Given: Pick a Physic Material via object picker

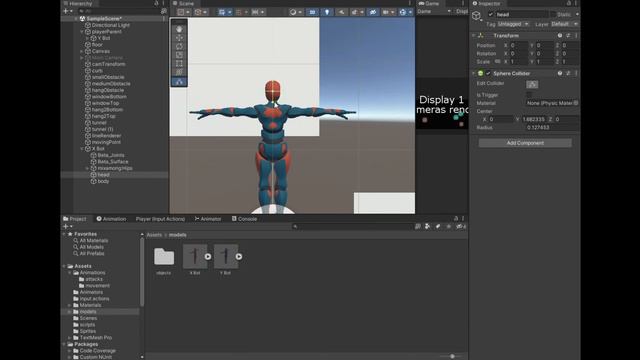Looking at the screenshot, I should tap(576, 103).
